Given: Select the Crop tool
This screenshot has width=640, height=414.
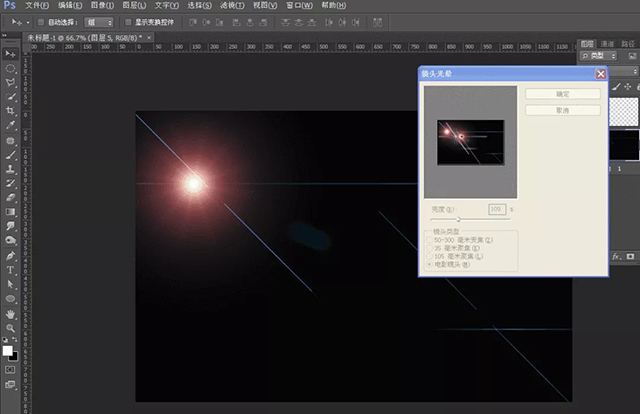Looking at the screenshot, I should coord(11,111).
